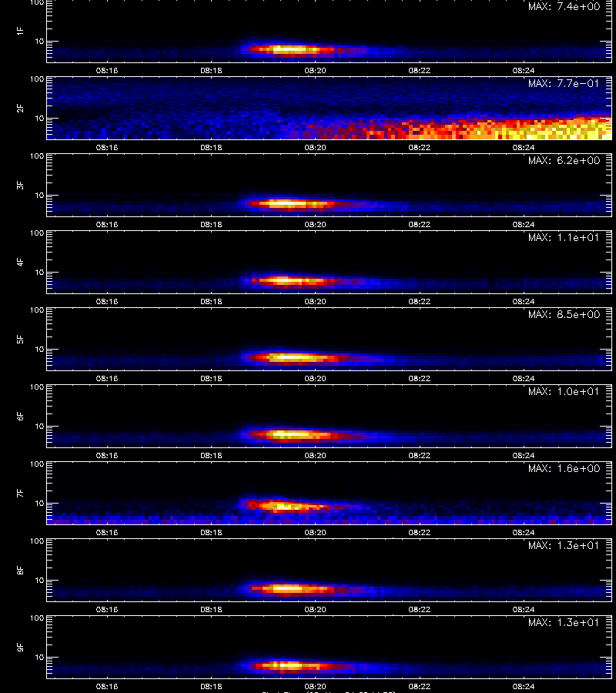Click the 9F panel axis label

click(x=20, y=647)
